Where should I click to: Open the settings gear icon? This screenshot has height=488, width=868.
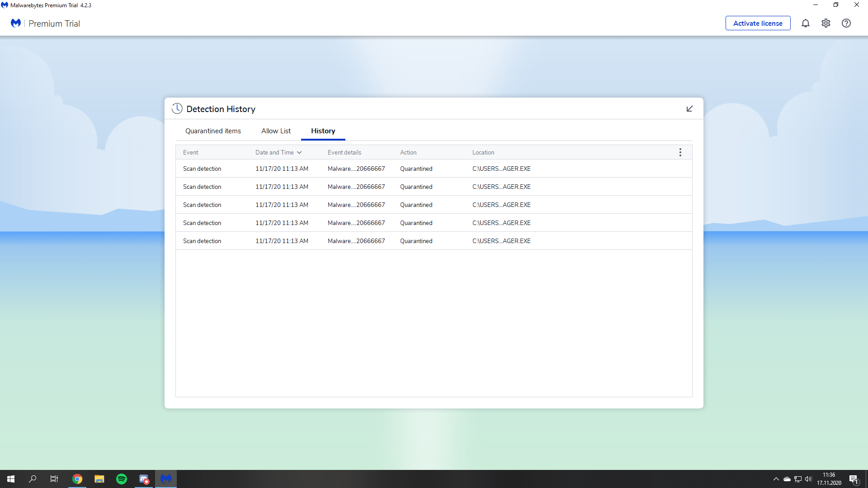(x=826, y=23)
